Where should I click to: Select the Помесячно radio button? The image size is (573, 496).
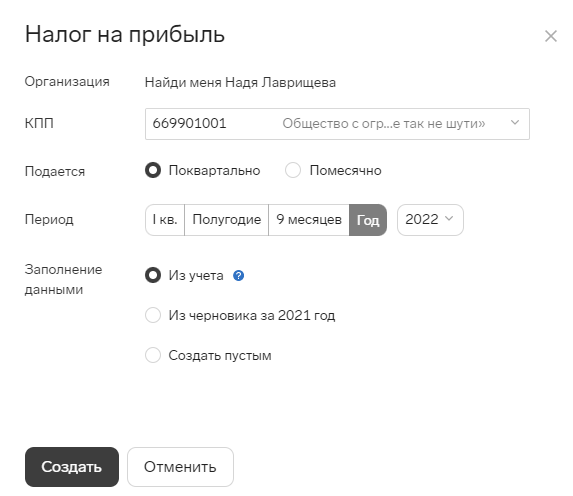point(293,170)
